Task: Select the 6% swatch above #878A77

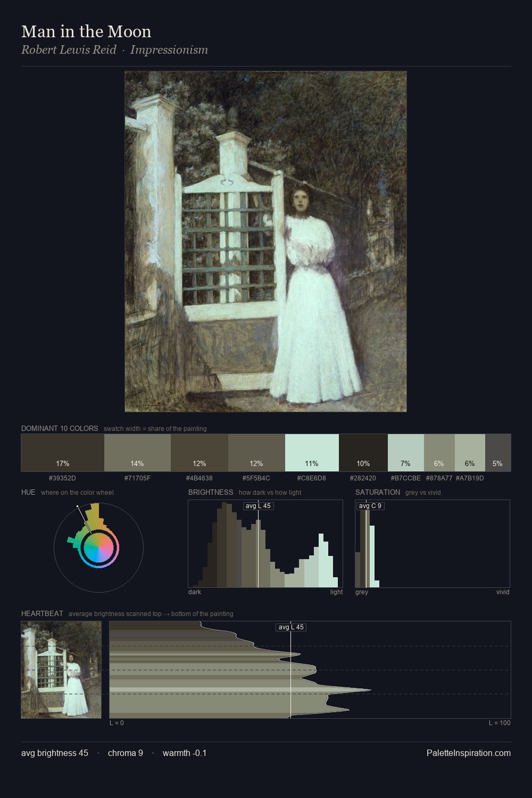Action: 439,453
